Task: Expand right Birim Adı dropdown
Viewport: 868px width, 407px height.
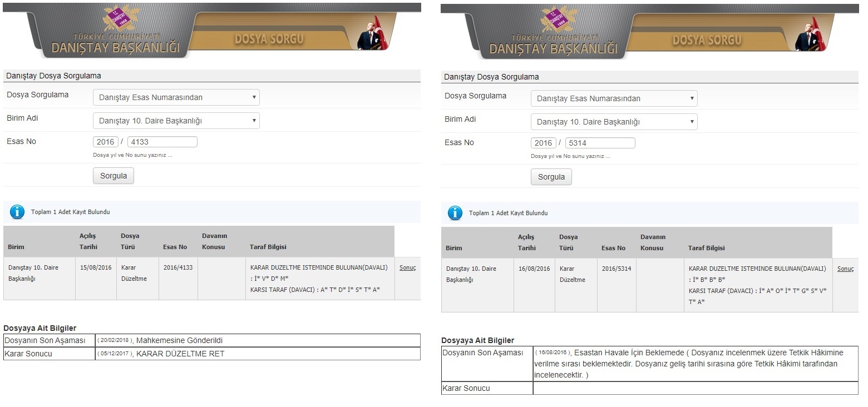Action: 614,122
